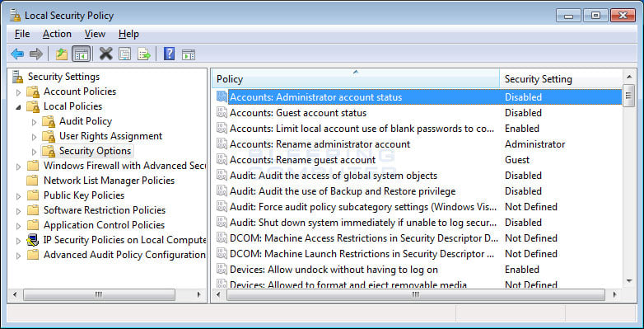This screenshot has height=329, width=644.
Task: Click the Local Security Policy title bar icon
Action: 15,15
